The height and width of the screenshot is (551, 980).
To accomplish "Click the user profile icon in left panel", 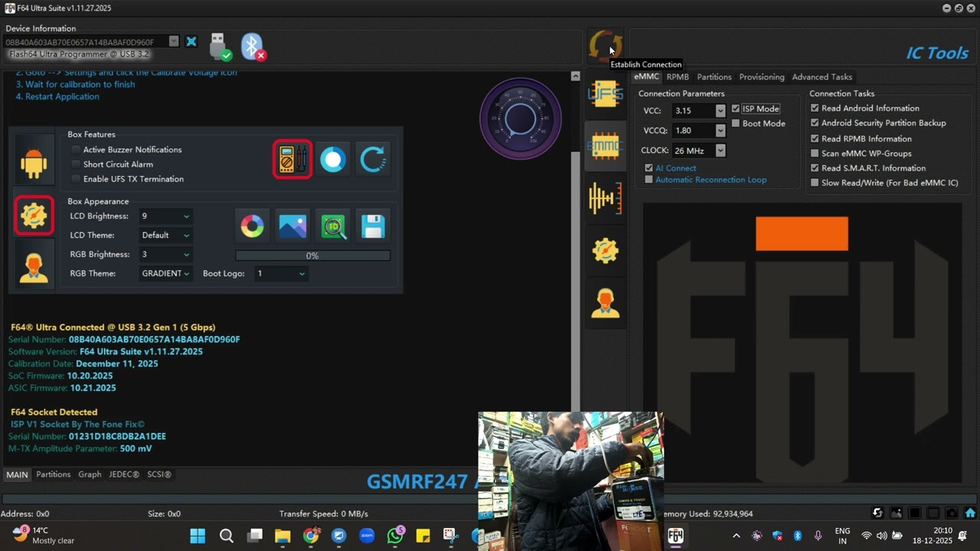I will click(x=34, y=267).
